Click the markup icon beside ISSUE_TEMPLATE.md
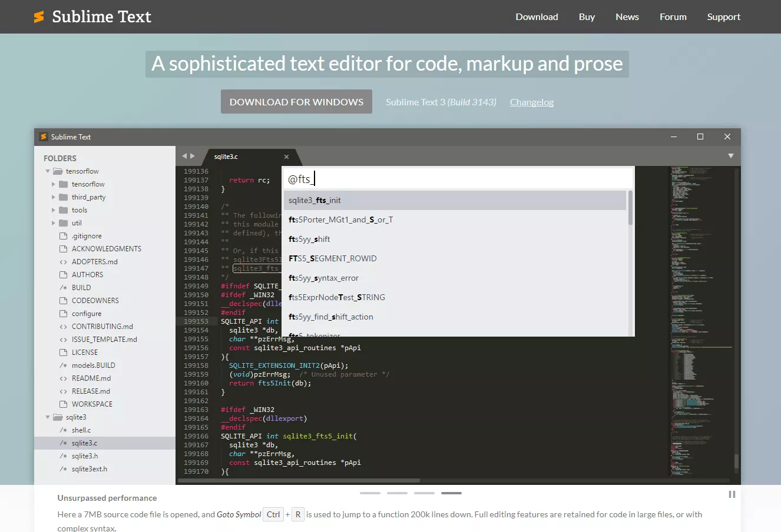 [x=64, y=340]
